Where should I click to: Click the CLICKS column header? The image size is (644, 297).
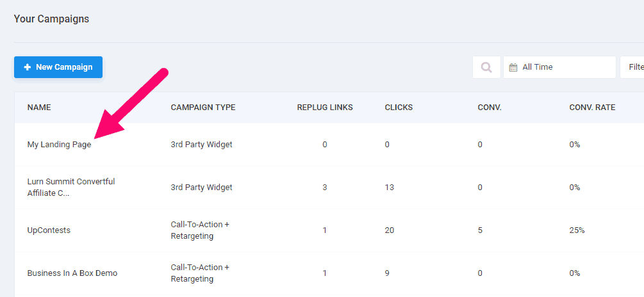click(399, 108)
